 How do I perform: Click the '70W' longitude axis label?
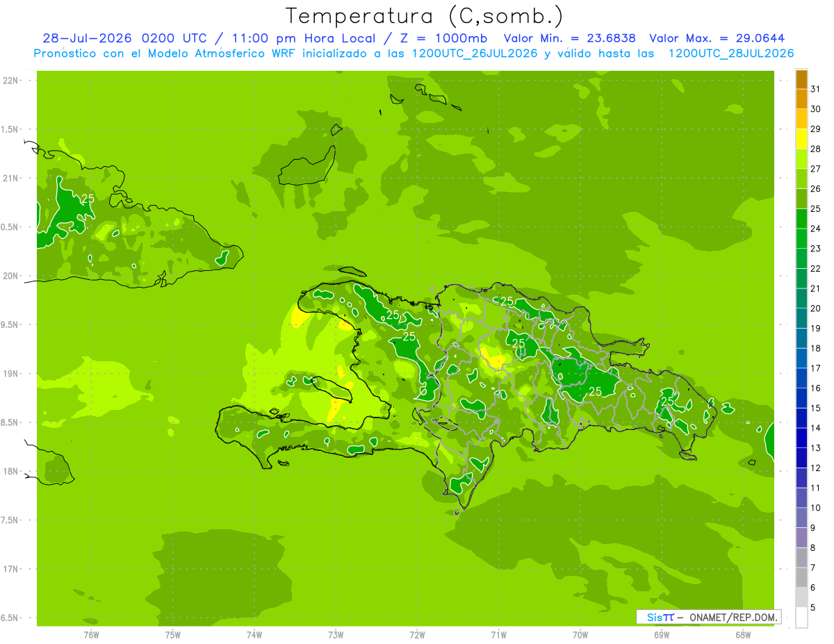[580, 635]
